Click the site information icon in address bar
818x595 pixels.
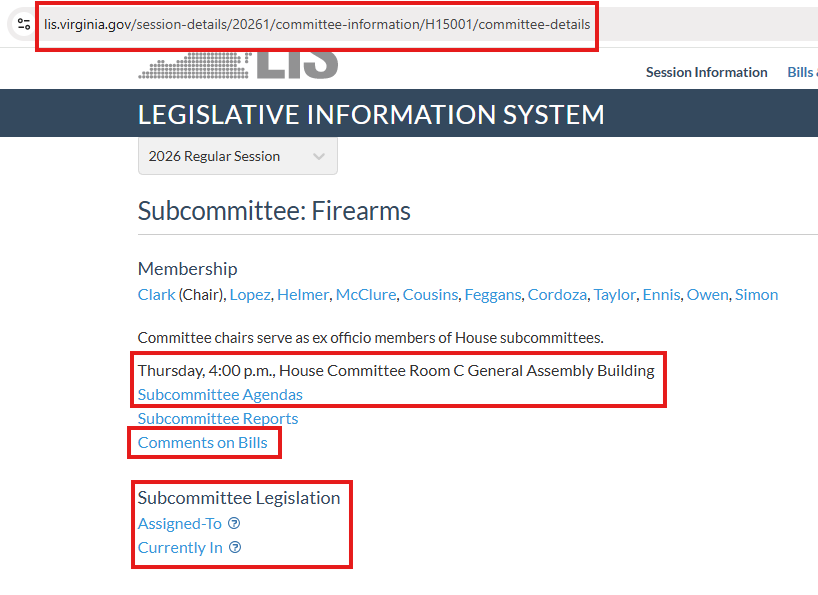pyautogui.click(x=23, y=24)
